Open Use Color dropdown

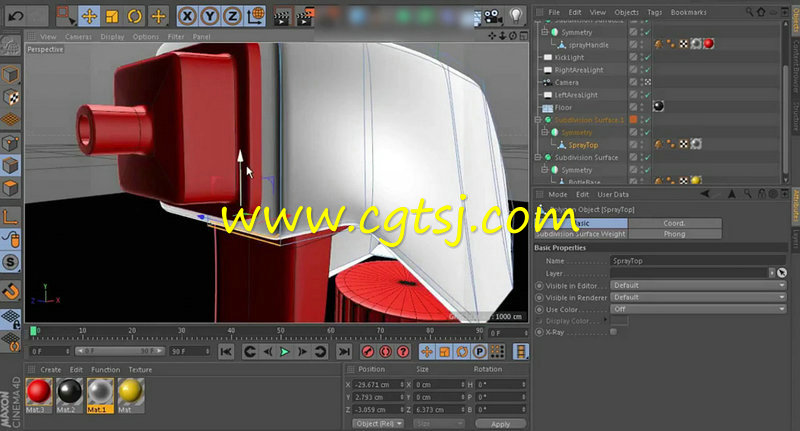698,309
